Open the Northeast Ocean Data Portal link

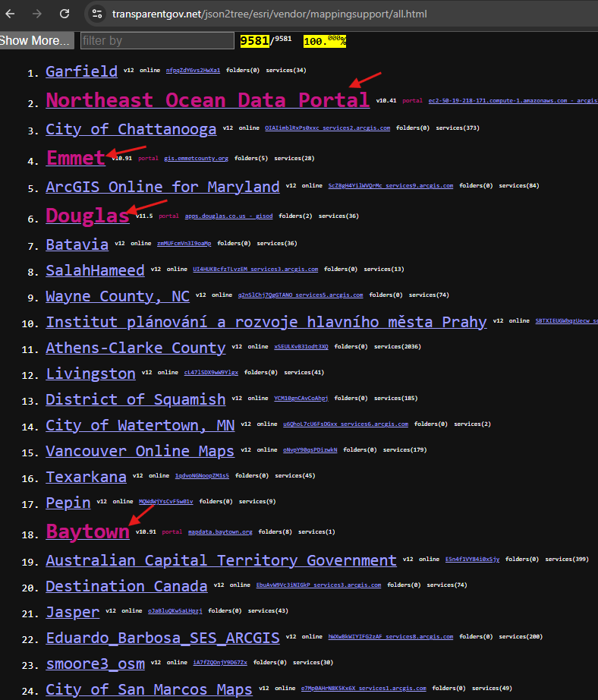[x=207, y=100]
